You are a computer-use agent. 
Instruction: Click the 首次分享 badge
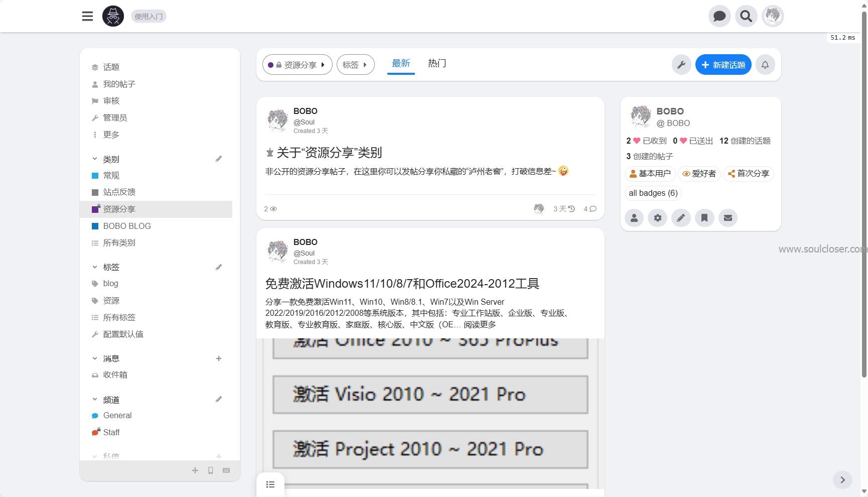pyautogui.click(x=748, y=174)
